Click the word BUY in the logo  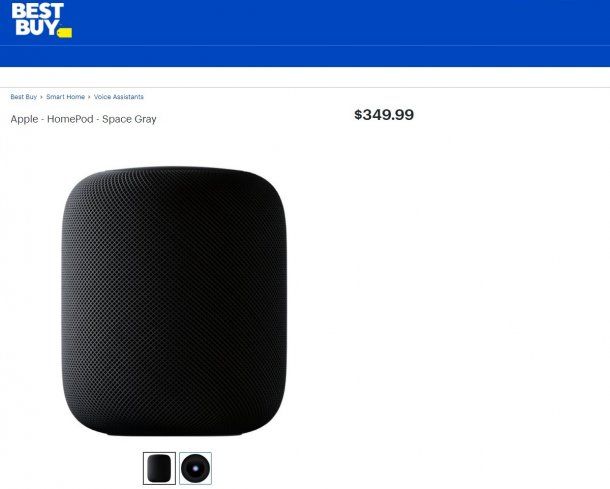click(37, 27)
